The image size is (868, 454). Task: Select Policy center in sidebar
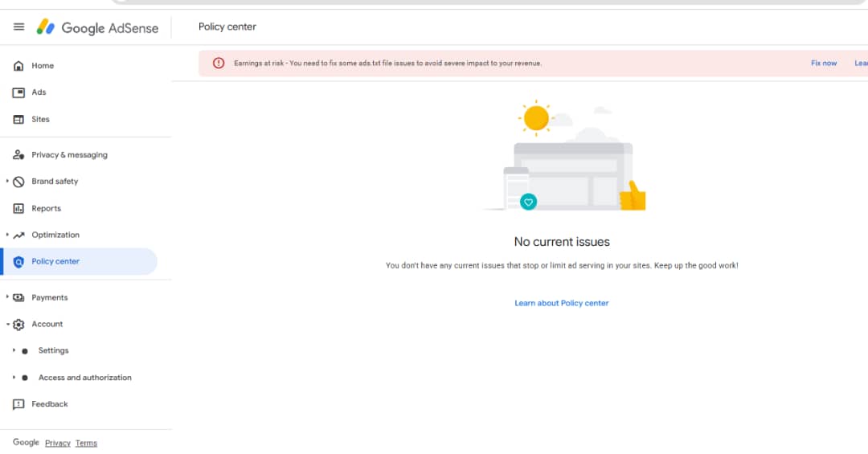pyautogui.click(x=80, y=262)
